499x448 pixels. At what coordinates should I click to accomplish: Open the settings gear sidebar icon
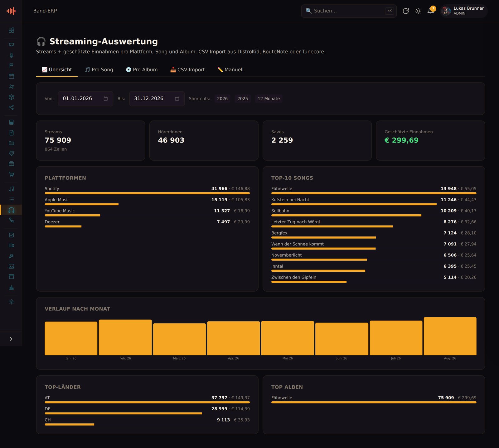point(11,302)
